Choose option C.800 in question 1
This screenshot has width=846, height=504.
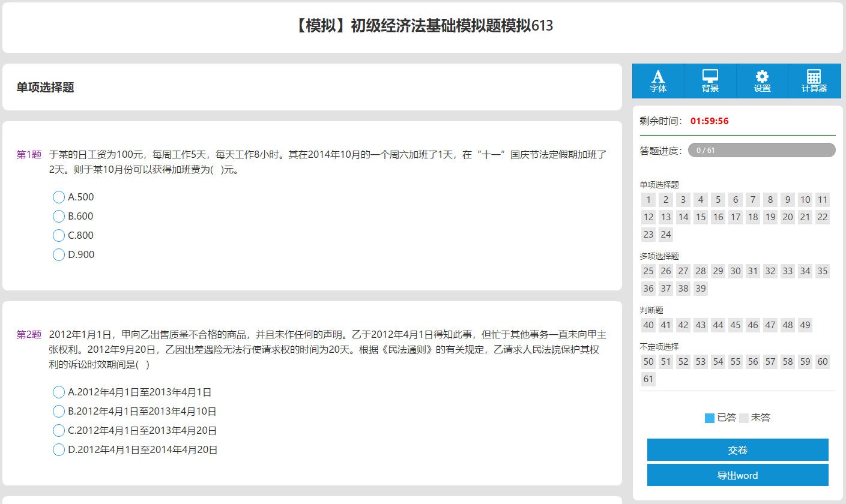(x=59, y=235)
